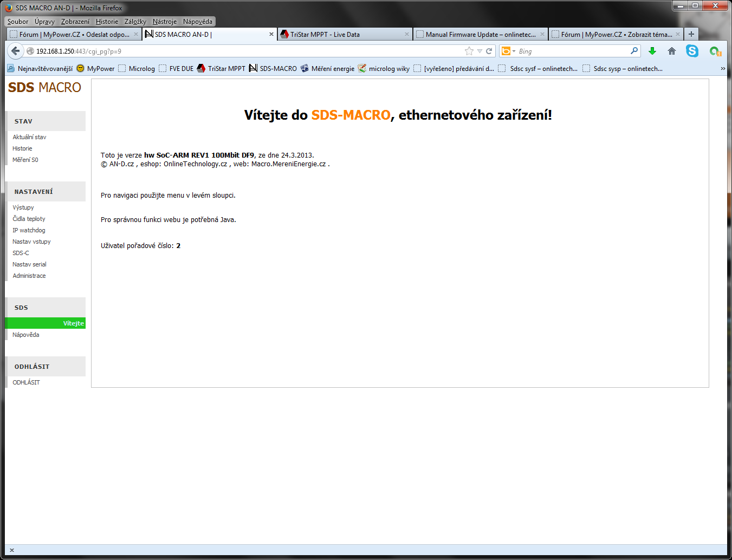732x560 pixels.
Task: Close the bottom bar with the x icon
Action: pyautogui.click(x=12, y=550)
